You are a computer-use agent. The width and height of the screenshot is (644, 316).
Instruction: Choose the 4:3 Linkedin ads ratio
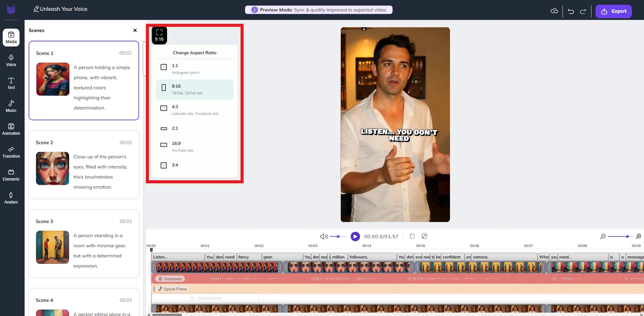pos(195,110)
